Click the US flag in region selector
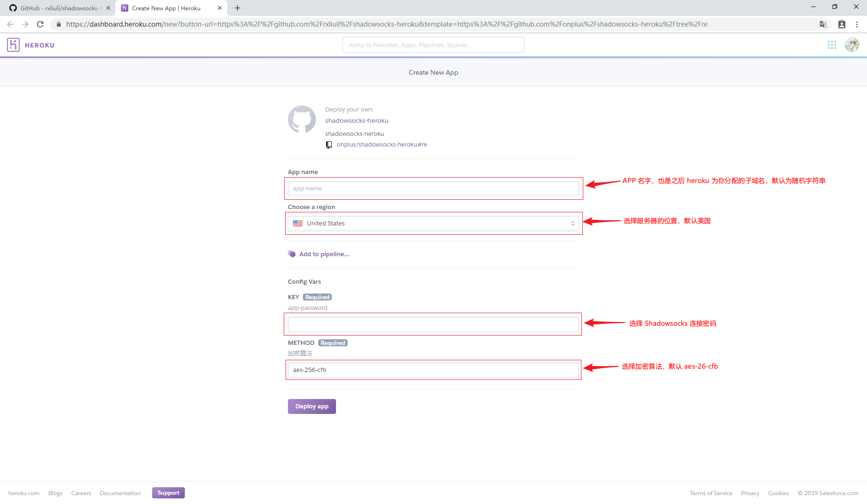867x504 pixels. [x=298, y=224]
